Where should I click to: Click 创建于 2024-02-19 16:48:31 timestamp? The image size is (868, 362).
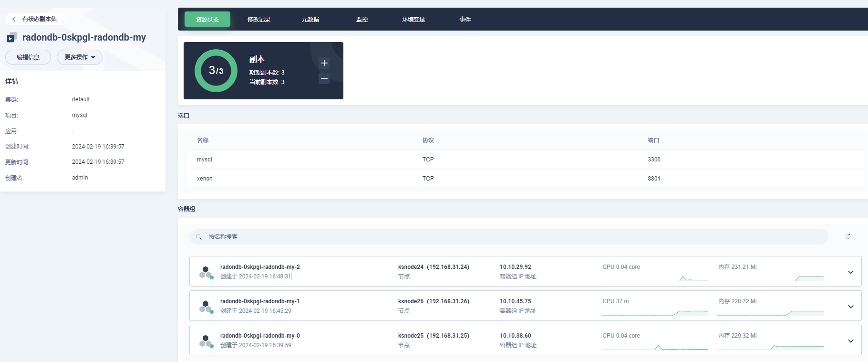pyautogui.click(x=256, y=277)
